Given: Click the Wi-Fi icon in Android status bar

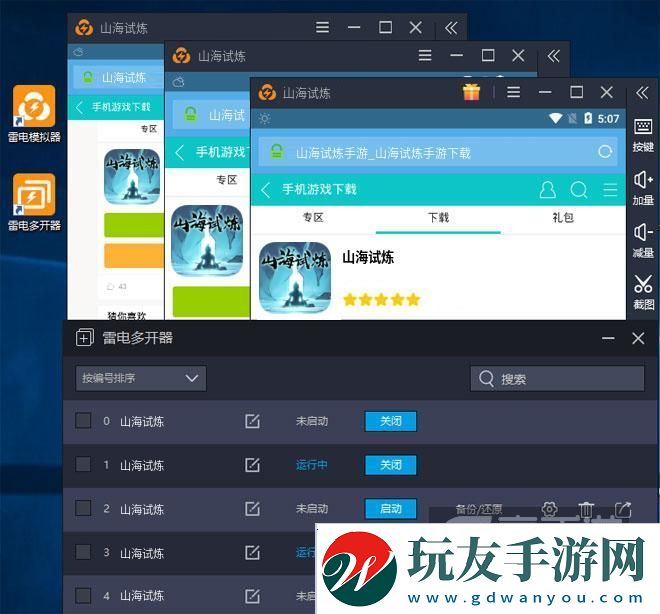Looking at the screenshot, I should (x=555, y=118).
